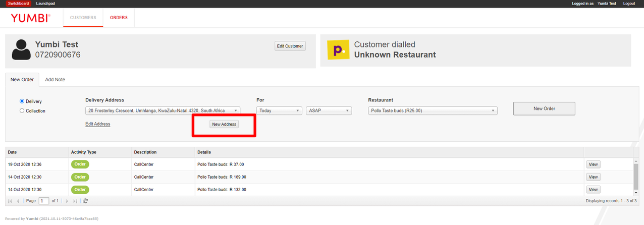Go to first page of records

coord(10,201)
